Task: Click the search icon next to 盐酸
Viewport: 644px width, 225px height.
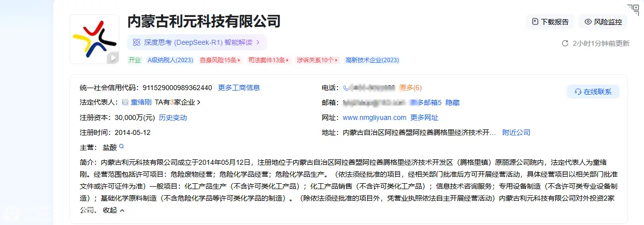Action: (121, 146)
